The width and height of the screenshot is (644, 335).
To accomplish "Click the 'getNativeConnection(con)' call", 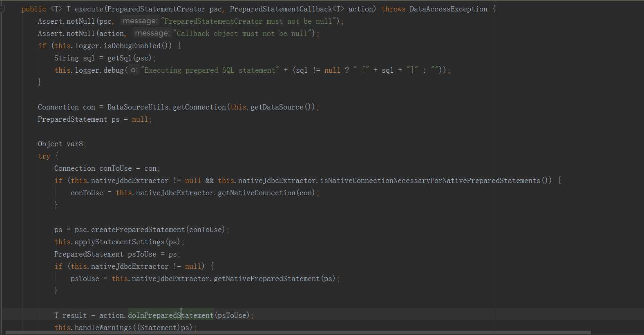I will tap(266, 193).
